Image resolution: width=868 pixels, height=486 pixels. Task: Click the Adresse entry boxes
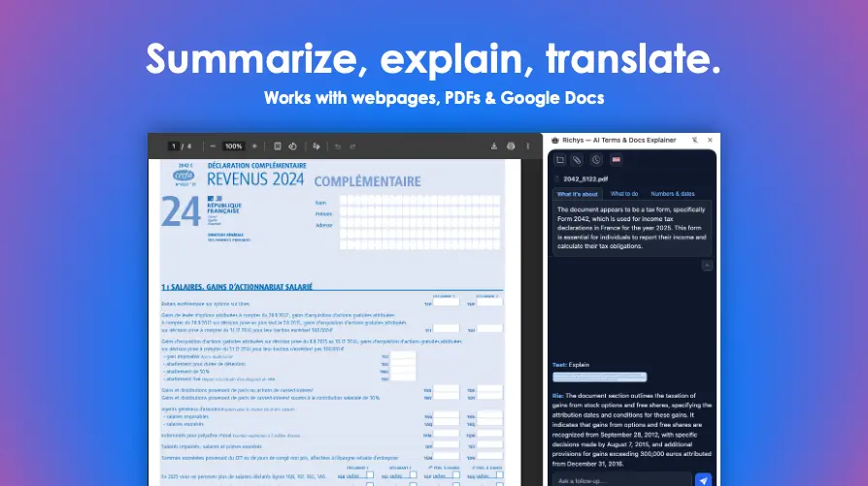pyautogui.click(x=419, y=234)
